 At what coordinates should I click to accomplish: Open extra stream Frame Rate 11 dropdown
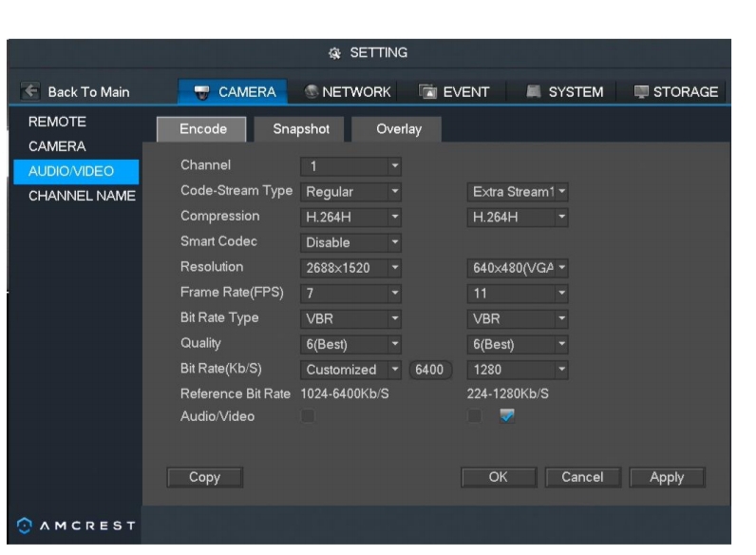(518, 293)
